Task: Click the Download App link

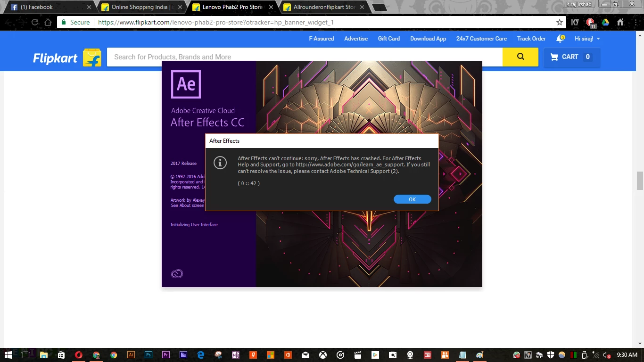Action: click(428, 39)
